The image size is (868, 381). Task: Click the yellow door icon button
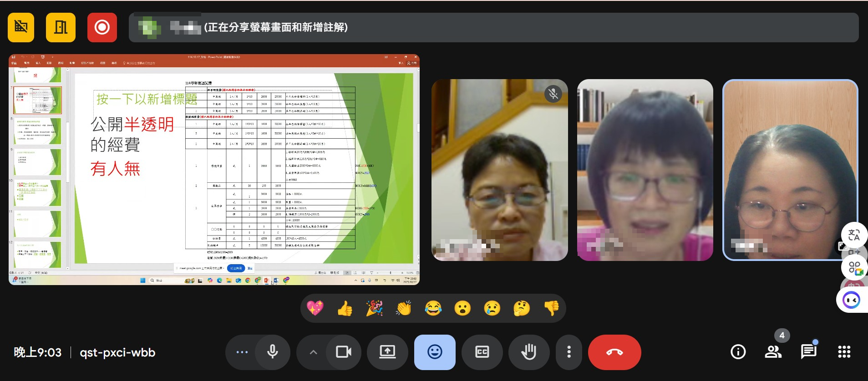tap(61, 27)
